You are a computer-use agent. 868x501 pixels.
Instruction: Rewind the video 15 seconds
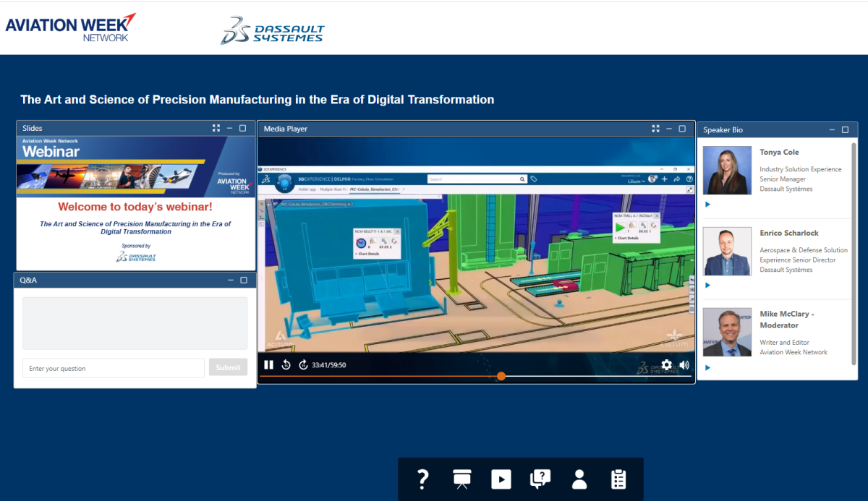point(286,365)
